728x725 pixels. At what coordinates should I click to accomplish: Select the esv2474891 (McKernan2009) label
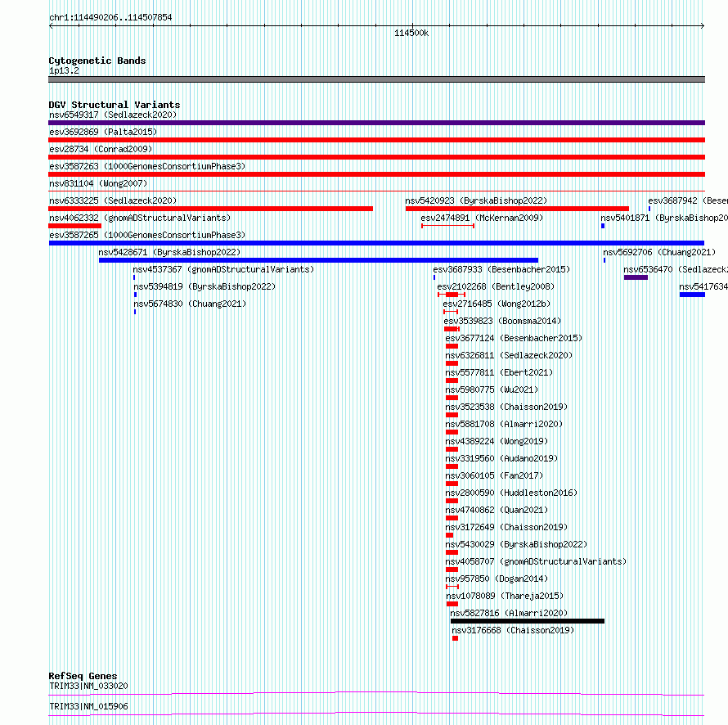tap(482, 218)
